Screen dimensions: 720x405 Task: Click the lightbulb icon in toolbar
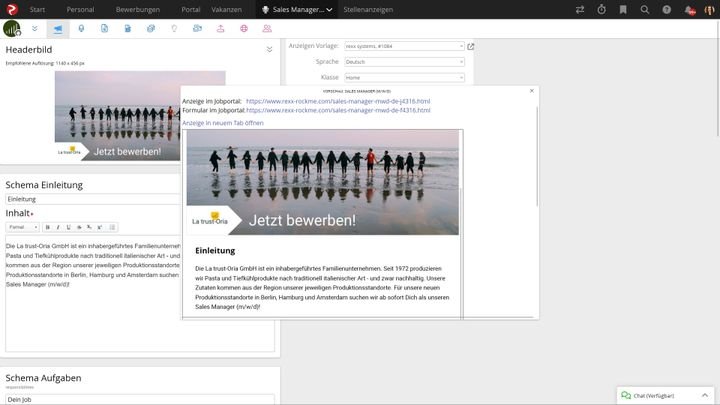(x=173, y=28)
